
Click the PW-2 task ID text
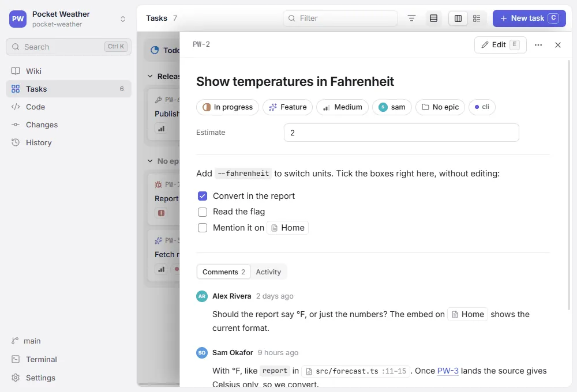coord(201,44)
